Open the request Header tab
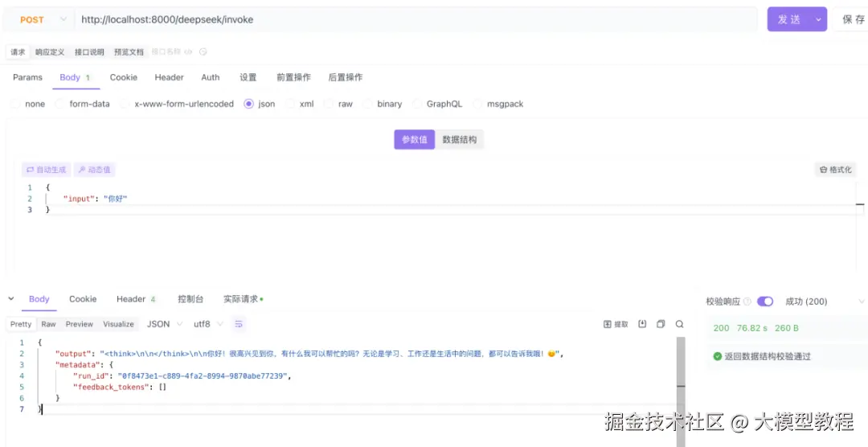The image size is (868, 447). click(169, 77)
